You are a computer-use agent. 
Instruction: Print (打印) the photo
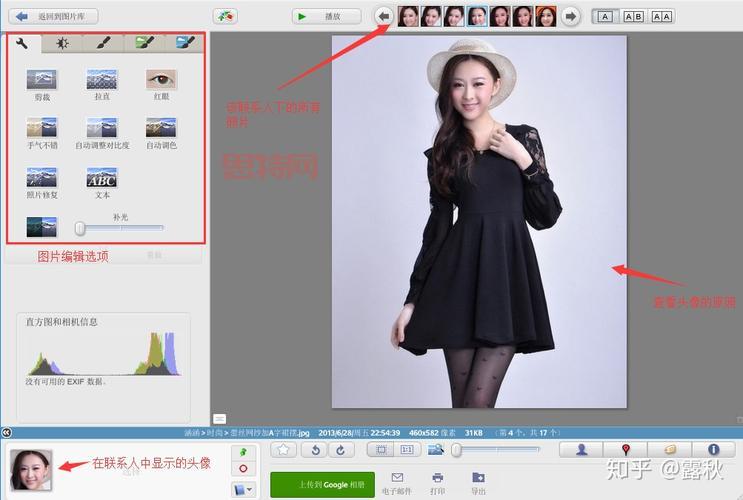[437, 483]
